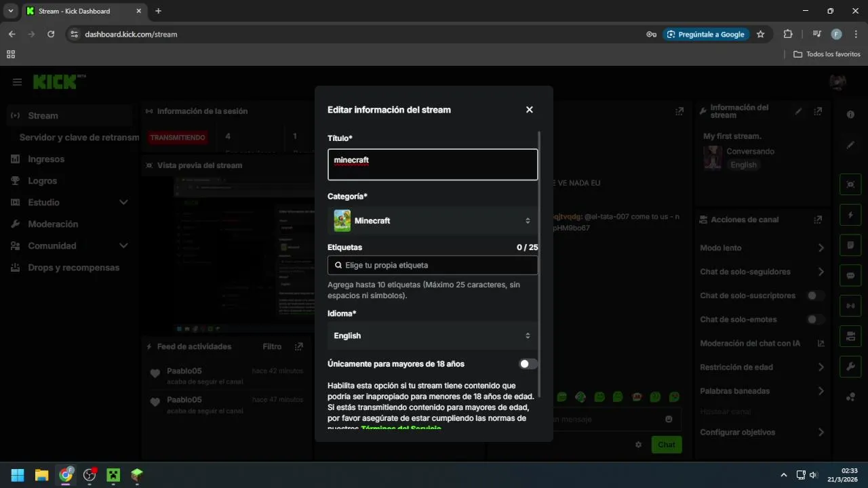The width and height of the screenshot is (868, 488).
Task: Click the English language tag in stream info panel
Action: (x=743, y=165)
